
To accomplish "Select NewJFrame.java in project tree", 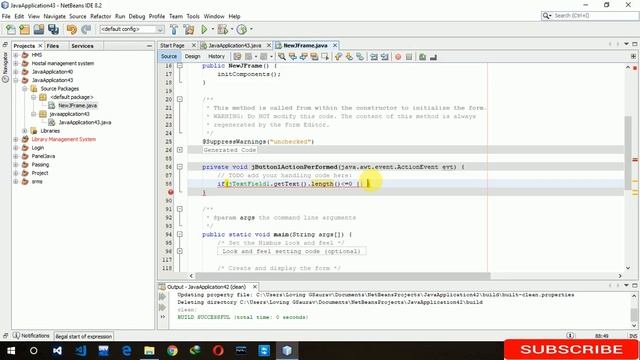I will pyautogui.click(x=77, y=105).
